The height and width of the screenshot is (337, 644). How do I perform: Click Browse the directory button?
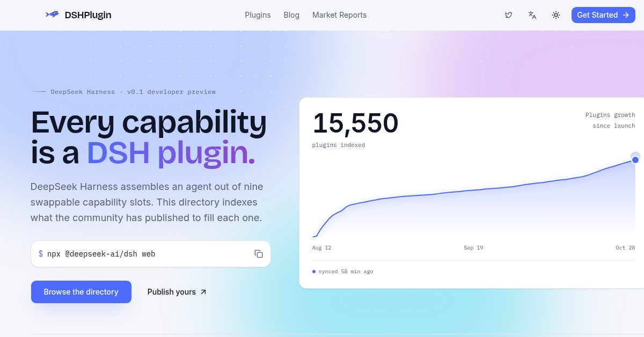pyautogui.click(x=81, y=292)
